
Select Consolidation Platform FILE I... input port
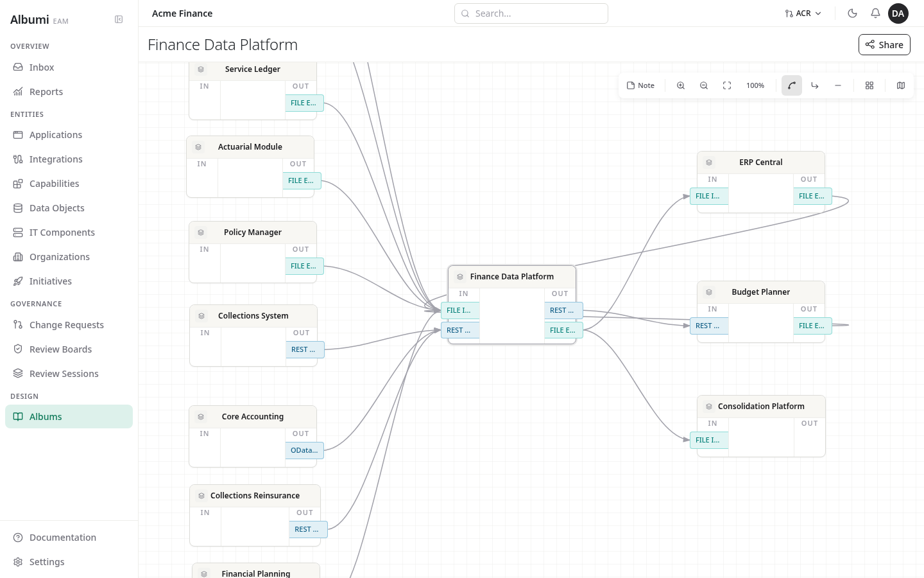(x=709, y=440)
